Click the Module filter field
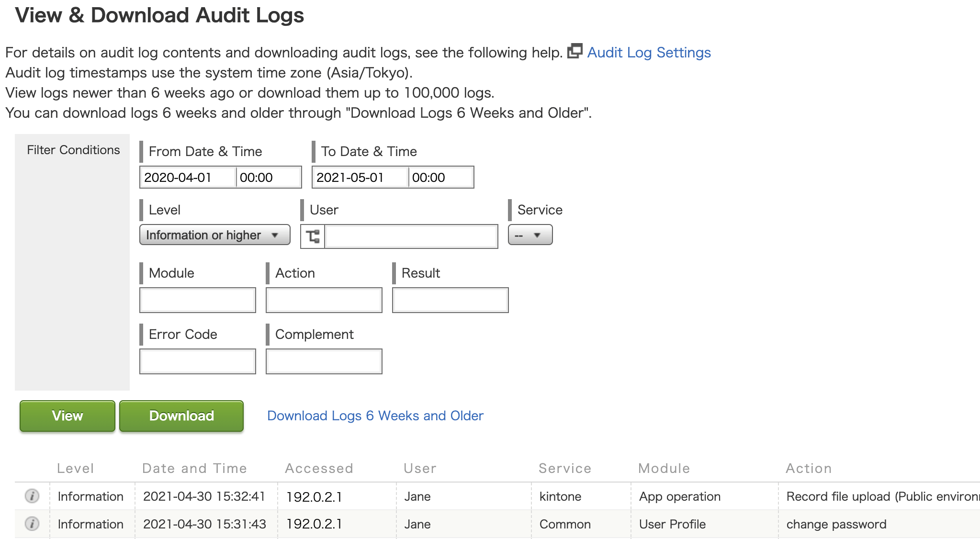Screen dimensions: 980x539 click(x=197, y=300)
